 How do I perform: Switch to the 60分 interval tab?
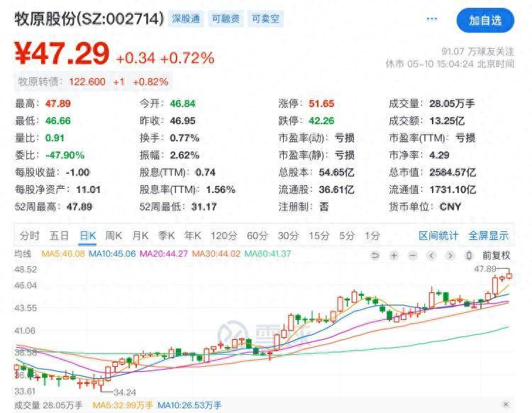click(x=257, y=236)
